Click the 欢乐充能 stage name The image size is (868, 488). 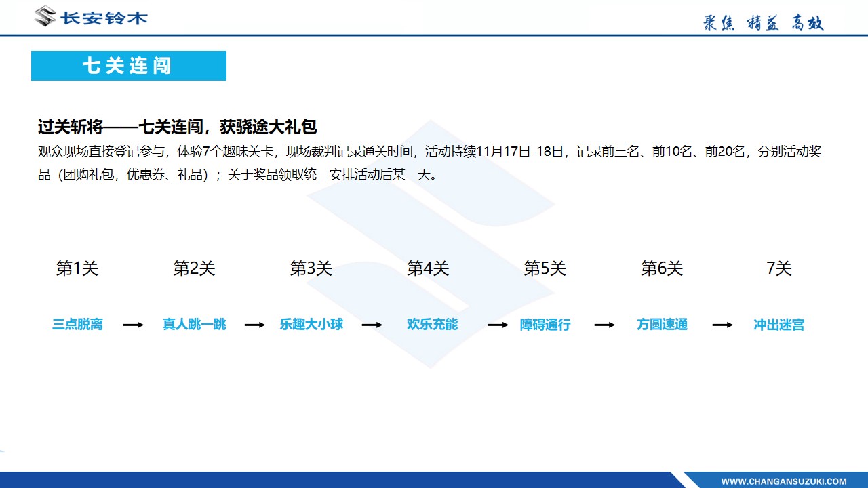(433, 325)
